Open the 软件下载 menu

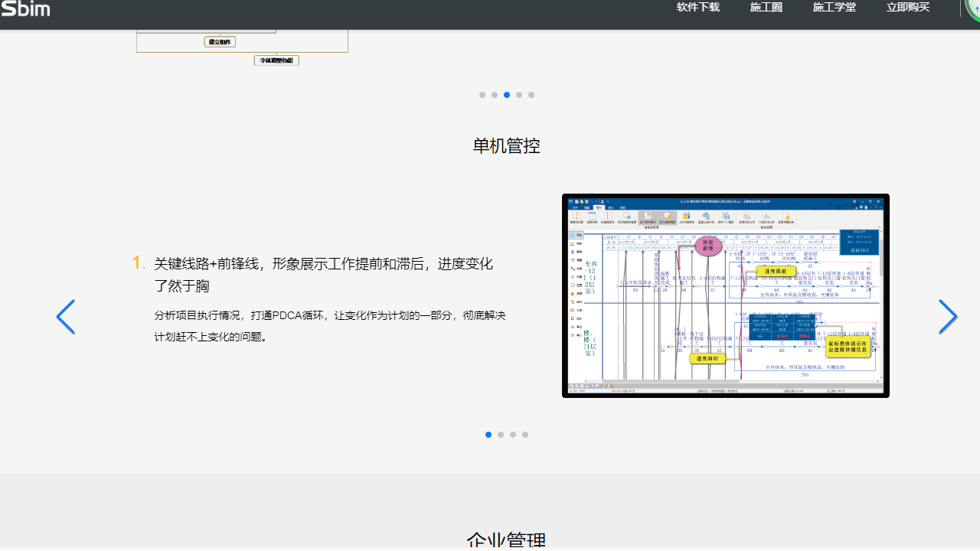pyautogui.click(x=697, y=7)
